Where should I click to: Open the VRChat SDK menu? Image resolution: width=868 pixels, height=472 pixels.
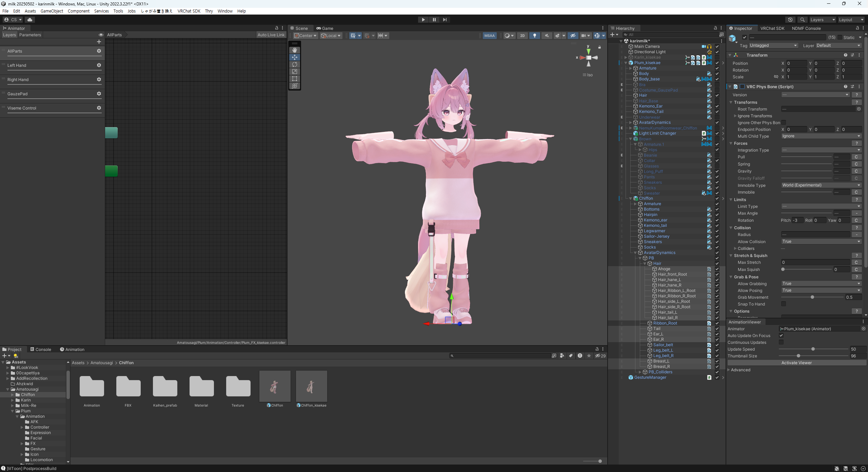click(x=189, y=11)
